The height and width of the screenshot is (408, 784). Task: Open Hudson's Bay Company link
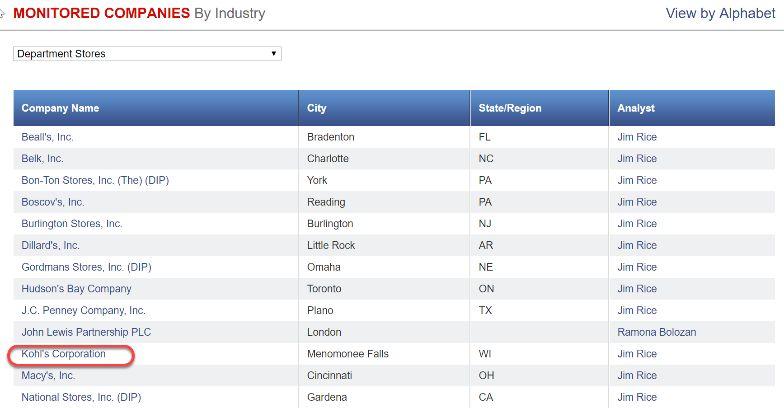(x=76, y=288)
